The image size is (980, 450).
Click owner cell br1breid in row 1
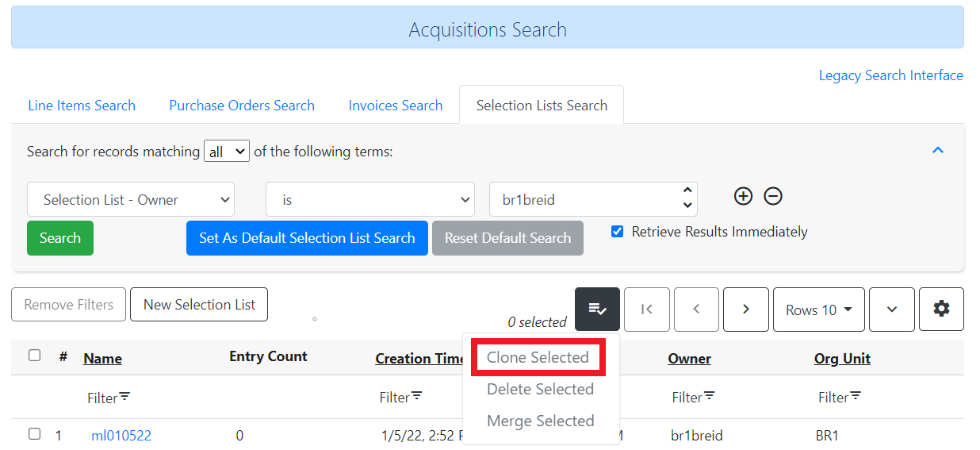coord(697,435)
